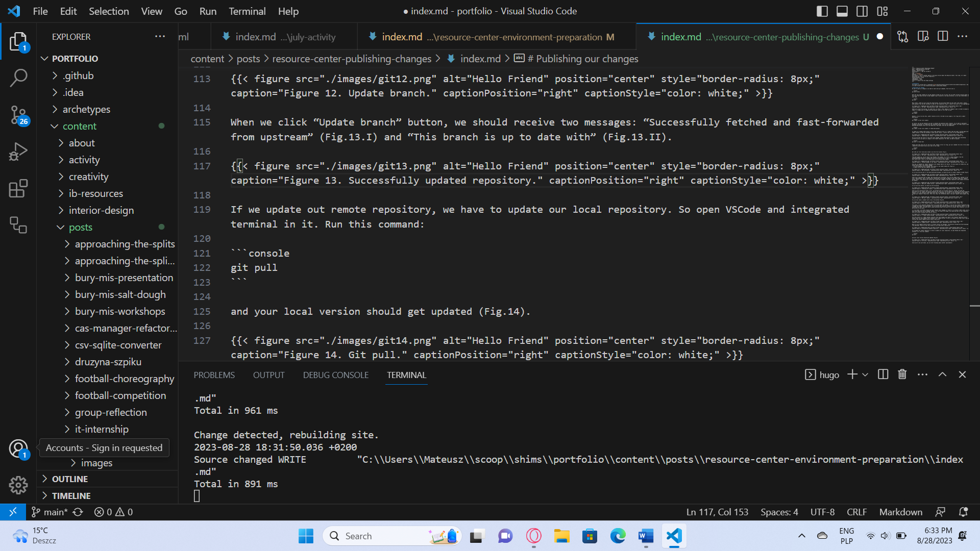Switch to july-activity index.md tab
980x551 pixels.
[x=284, y=37]
